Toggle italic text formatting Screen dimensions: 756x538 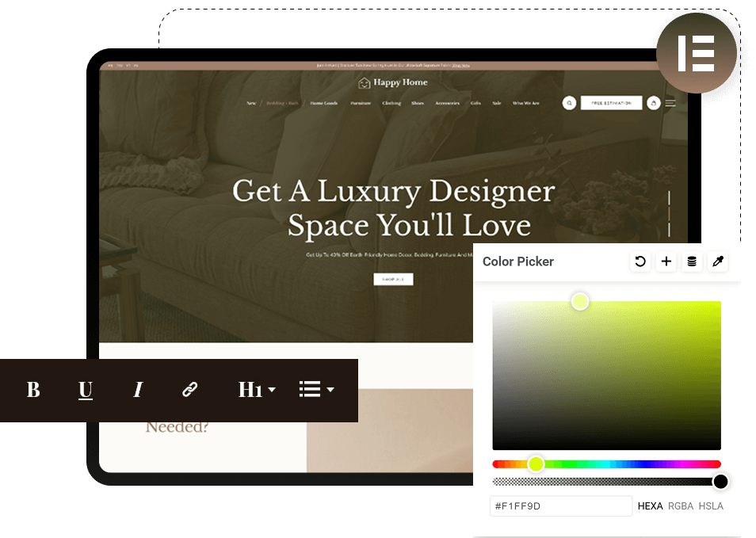[x=138, y=390]
